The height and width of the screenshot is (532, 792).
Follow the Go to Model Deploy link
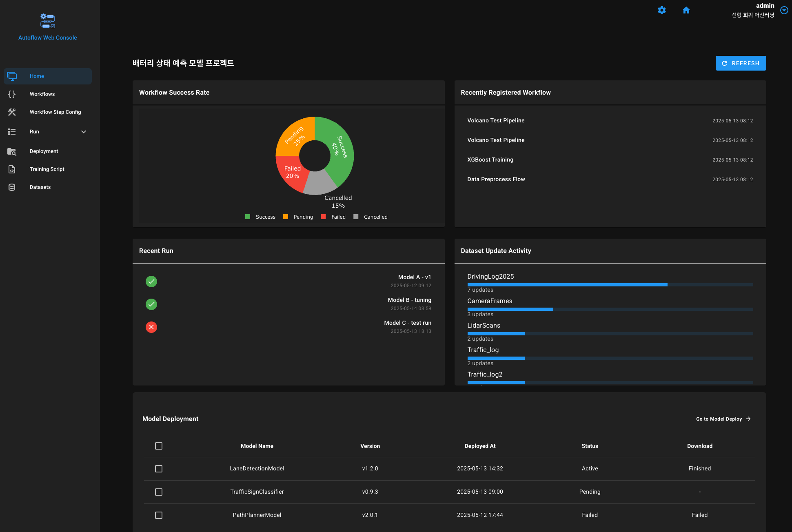tap(723, 419)
